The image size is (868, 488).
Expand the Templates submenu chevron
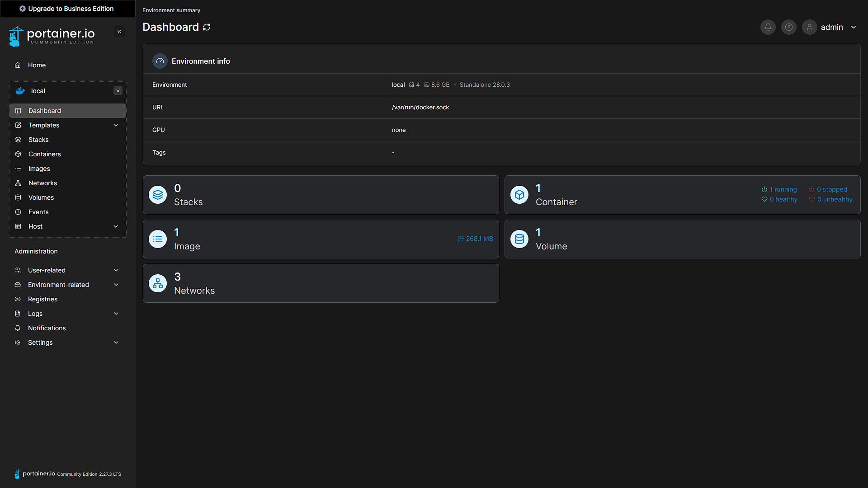116,125
